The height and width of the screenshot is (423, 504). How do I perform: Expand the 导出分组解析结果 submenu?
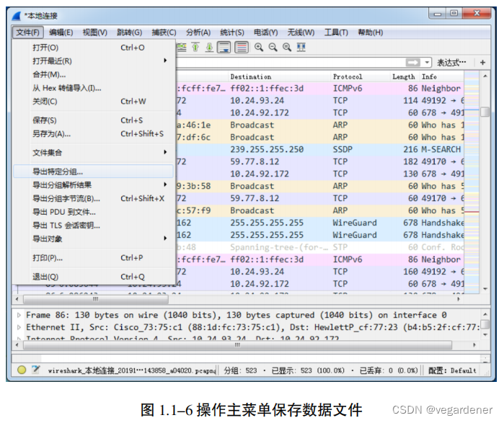(x=94, y=185)
